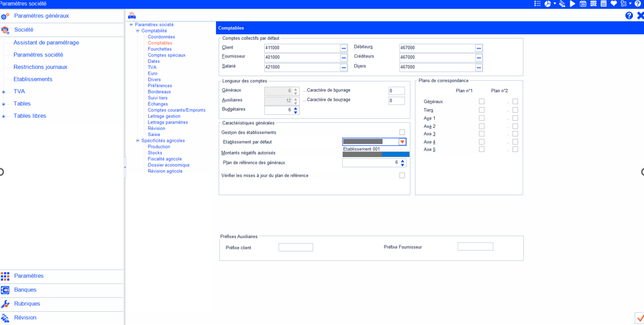This screenshot has width=644, height=325.
Task: Click the heart favorites icon
Action: [x=614, y=4]
